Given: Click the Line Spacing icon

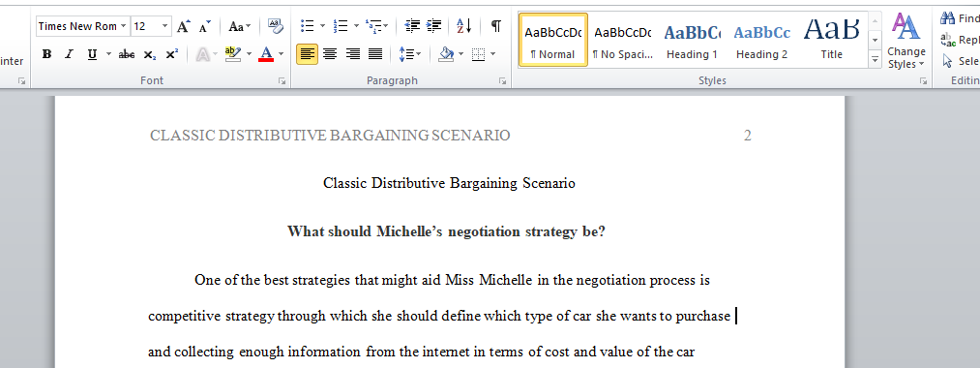Looking at the screenshot, I should [406, 54].
